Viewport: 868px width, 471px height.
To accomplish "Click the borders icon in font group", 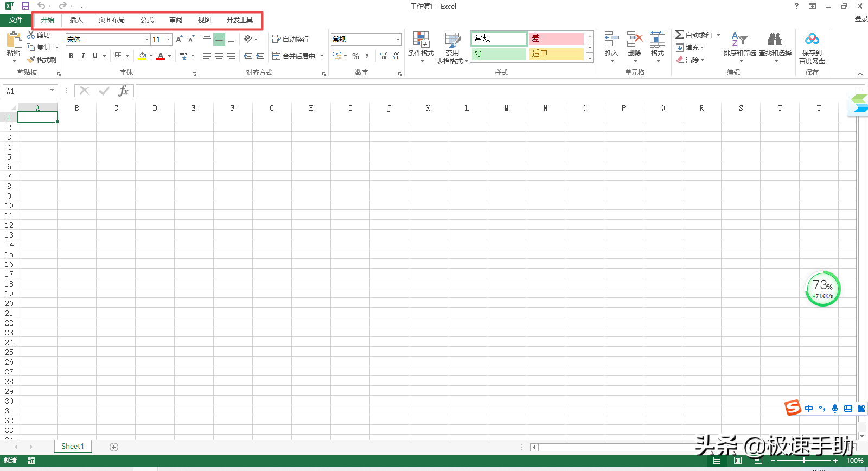I will coord(118,56).
